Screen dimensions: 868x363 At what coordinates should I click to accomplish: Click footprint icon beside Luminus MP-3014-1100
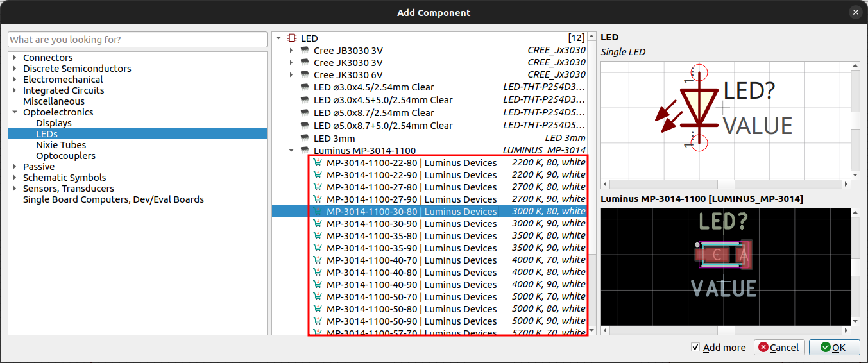(x=305, y=151)
